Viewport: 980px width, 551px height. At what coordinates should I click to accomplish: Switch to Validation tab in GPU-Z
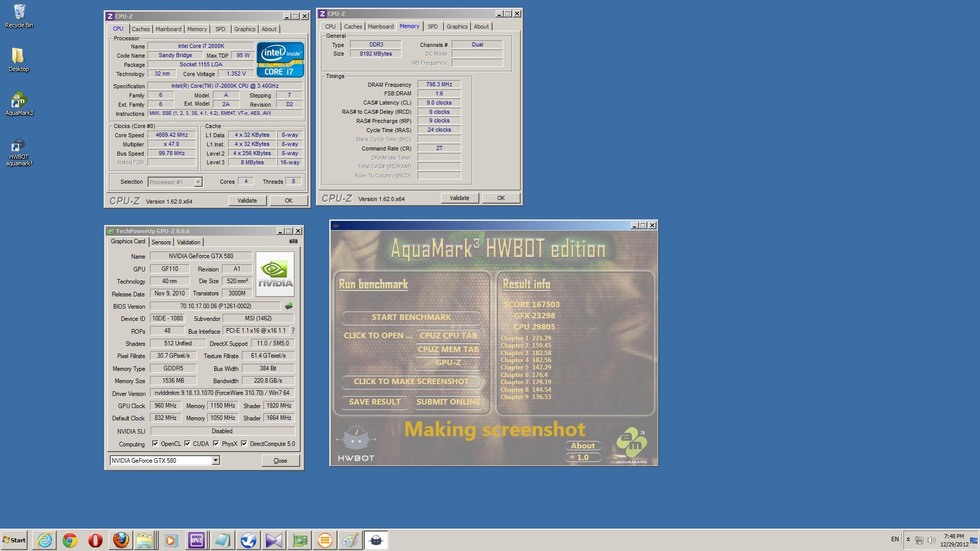[188, 242]
